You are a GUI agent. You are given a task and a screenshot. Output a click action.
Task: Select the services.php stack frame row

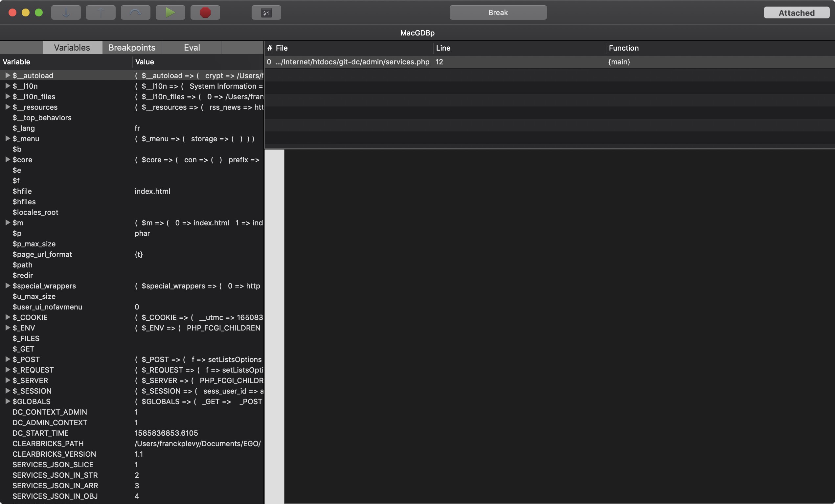(352, 62)
